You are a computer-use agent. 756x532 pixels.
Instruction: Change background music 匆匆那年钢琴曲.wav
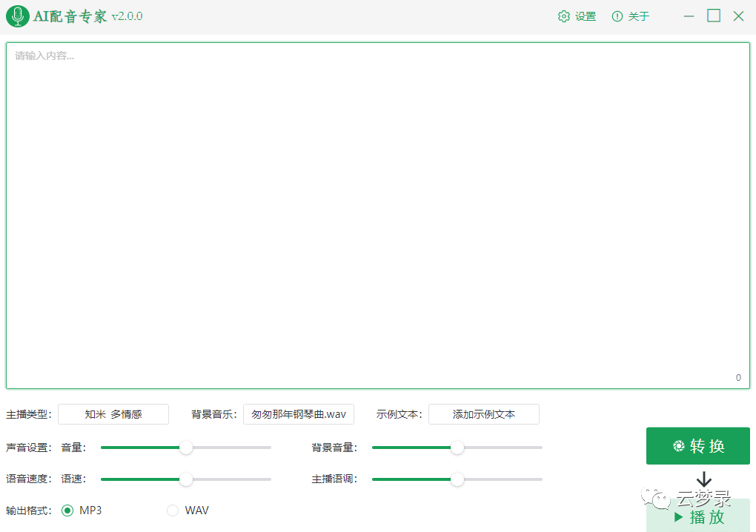tap(298, 414)
